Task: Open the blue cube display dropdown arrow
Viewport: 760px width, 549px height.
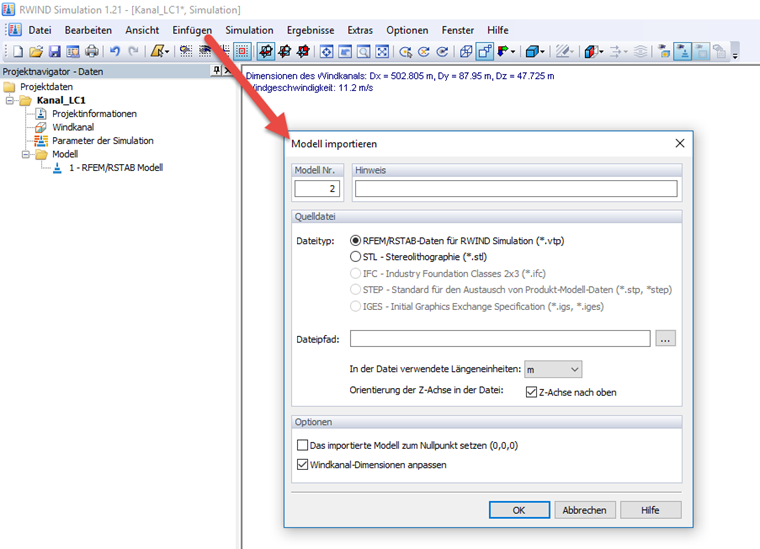Action: tap(542, 51)
